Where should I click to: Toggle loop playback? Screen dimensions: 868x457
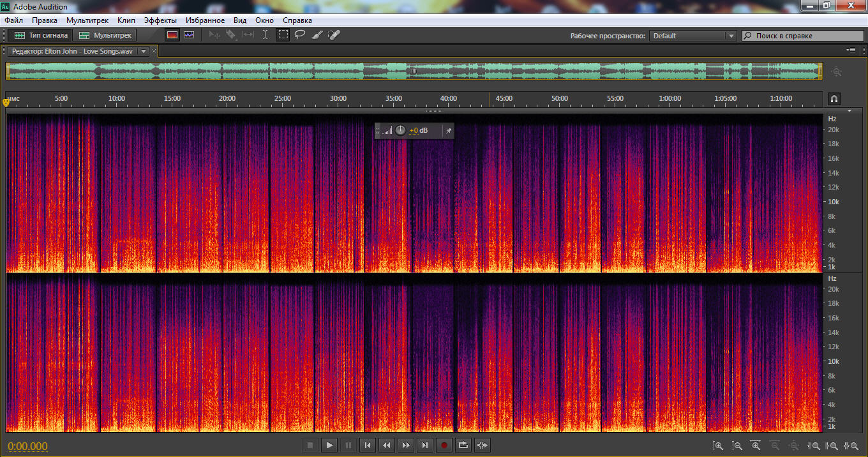463,445
